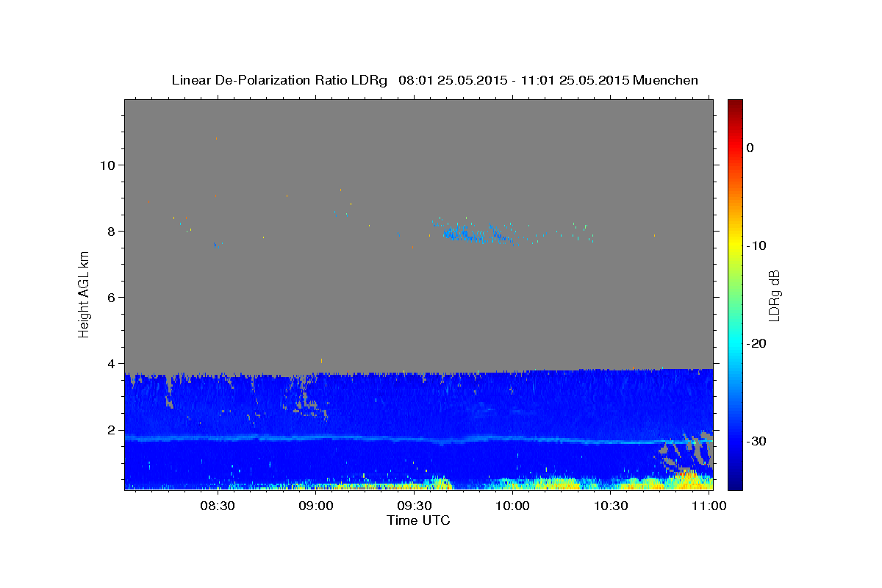This screenshot has height=588, width=882.
Task: Click the 'Time UTC' axis label
Action: tap(418, 520)
